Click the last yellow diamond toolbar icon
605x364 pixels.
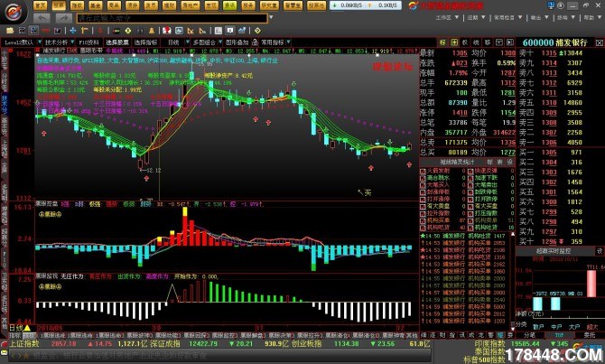[257, 31]
